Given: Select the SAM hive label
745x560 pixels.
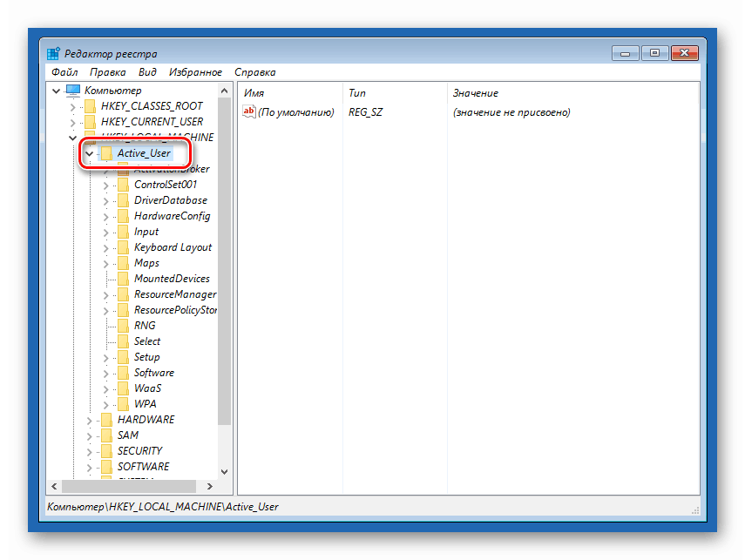Looking at the screenshot, I should tap(128, 435).
